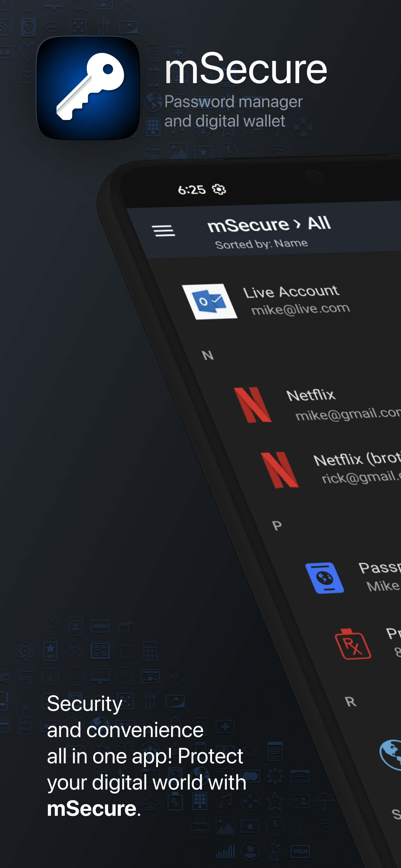Open the red Rx prescription icon
This screenshot has width=401, height=868.
click(353, 644)
